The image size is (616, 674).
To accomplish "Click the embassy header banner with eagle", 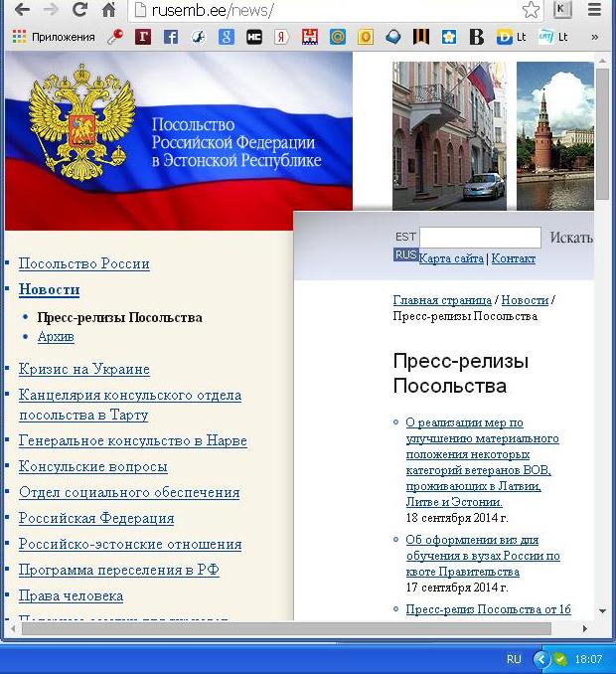I will pos(179,141).
